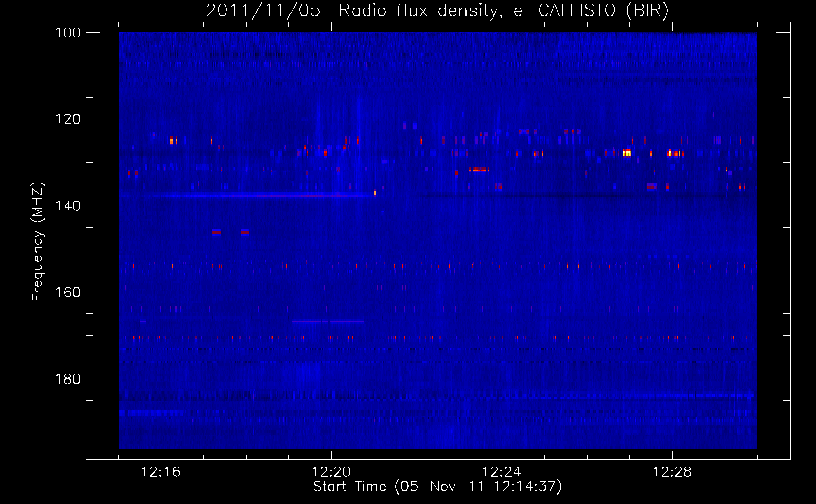The height and width of the screenshot is (504, 816).
Task: Click the left red blob near 146 MHz
Action: pos(217,232)
